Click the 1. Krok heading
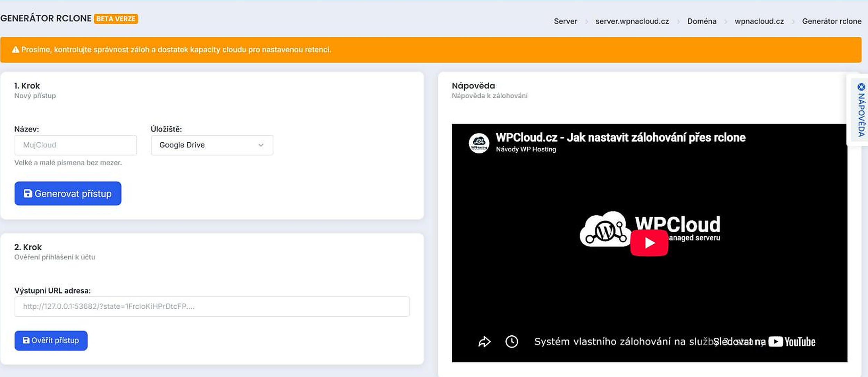The width and height of the screenshot is (868, 377). click(27, 86)
